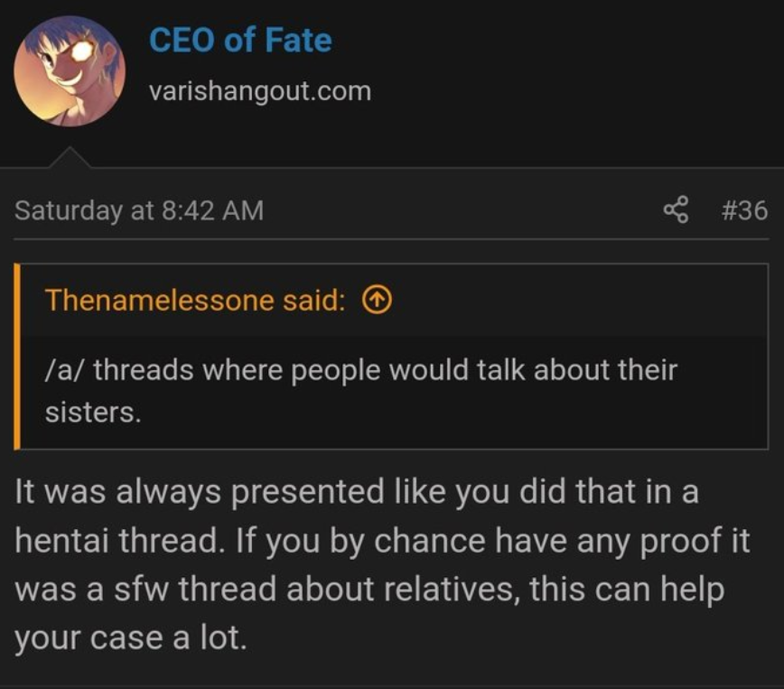Open the #36 post permalink
Viewport: 784px width, 689px height.
coord(744,210)
